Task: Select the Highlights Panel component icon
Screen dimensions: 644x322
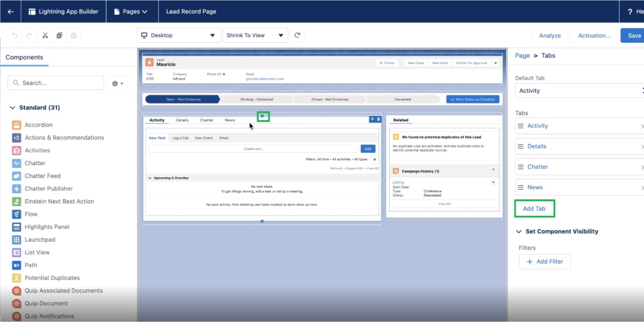Action: 17,227
